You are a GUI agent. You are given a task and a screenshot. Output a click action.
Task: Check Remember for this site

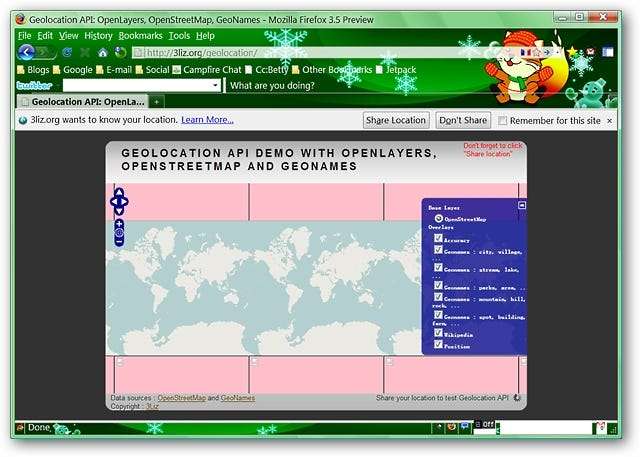(x=502, y=120)
